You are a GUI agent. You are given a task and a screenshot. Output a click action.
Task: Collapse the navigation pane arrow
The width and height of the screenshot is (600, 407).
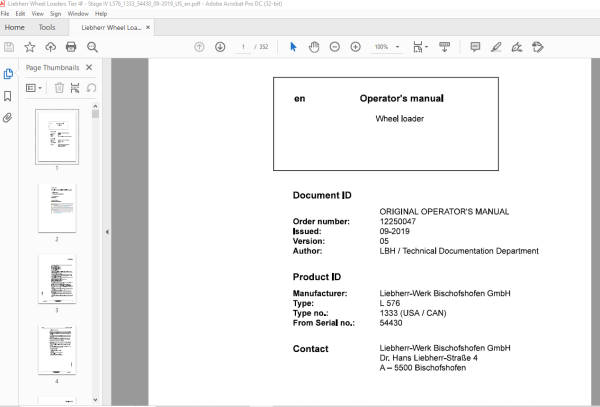pyautogui.click(x=107, y=232)
